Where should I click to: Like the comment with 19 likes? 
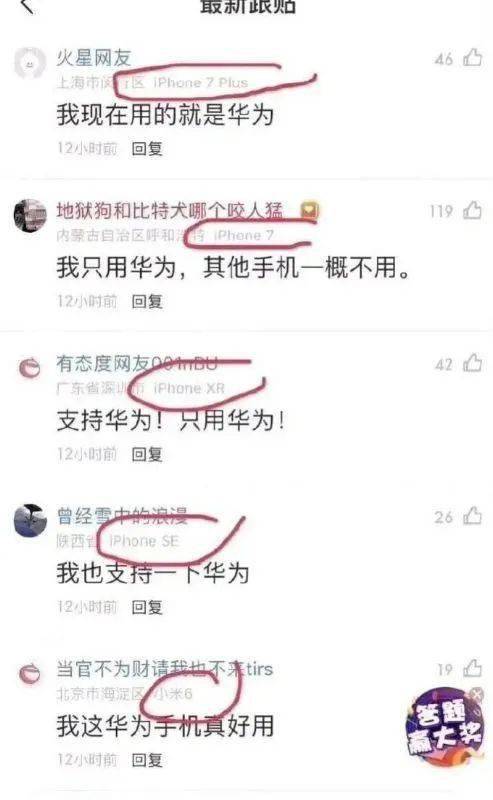tap(473, 668)
